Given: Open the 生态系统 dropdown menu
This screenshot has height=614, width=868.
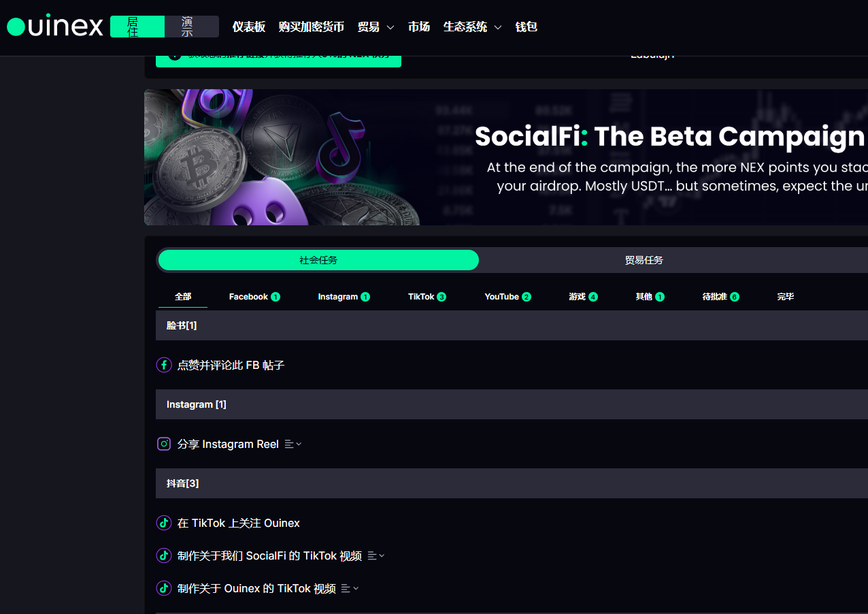Looking at the screenshot, I should (472, 27).
